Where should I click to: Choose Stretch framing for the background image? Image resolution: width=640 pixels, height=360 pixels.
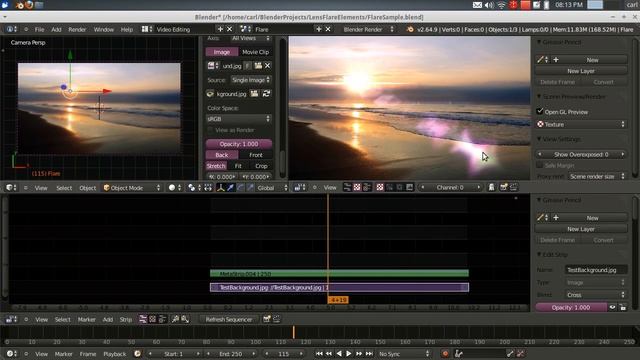216,166
